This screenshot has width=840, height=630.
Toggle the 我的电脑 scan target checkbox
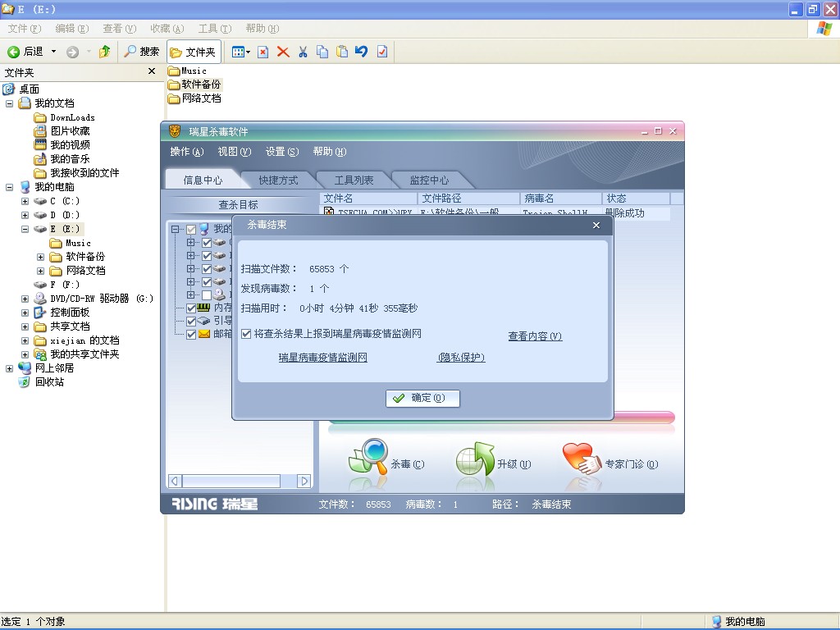click(191, 230)
